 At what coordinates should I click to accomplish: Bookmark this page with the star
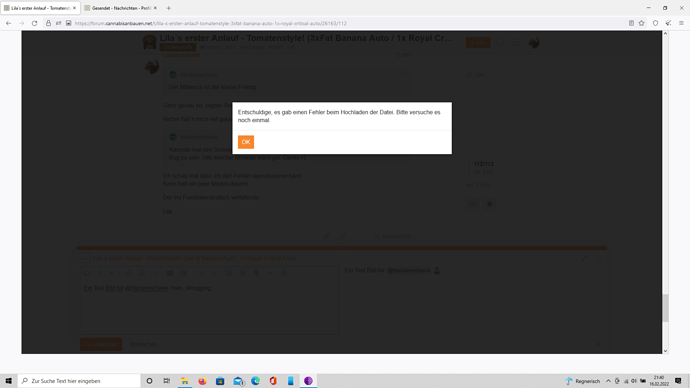(642, 23)
